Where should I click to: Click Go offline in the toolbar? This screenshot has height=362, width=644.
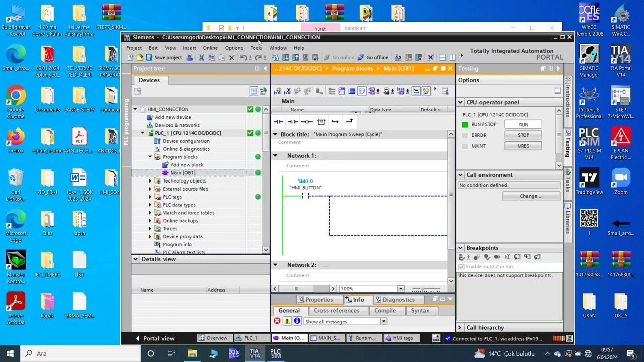373,57
